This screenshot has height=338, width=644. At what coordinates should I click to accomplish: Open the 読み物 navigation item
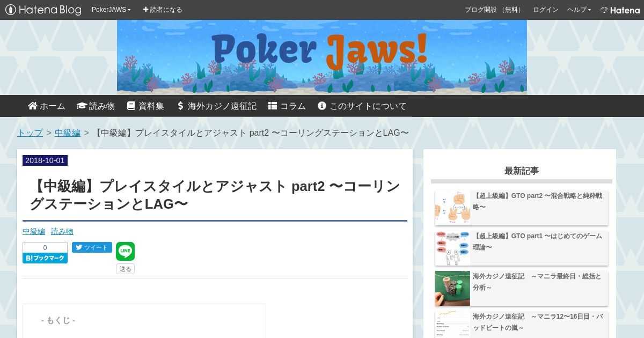click(x=96, y=106)
